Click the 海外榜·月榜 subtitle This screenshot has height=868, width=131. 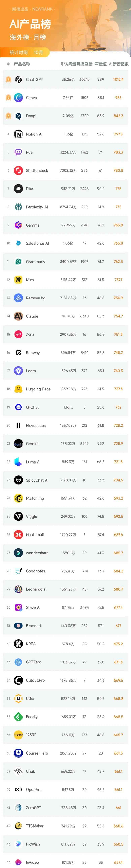pos(28,37)
